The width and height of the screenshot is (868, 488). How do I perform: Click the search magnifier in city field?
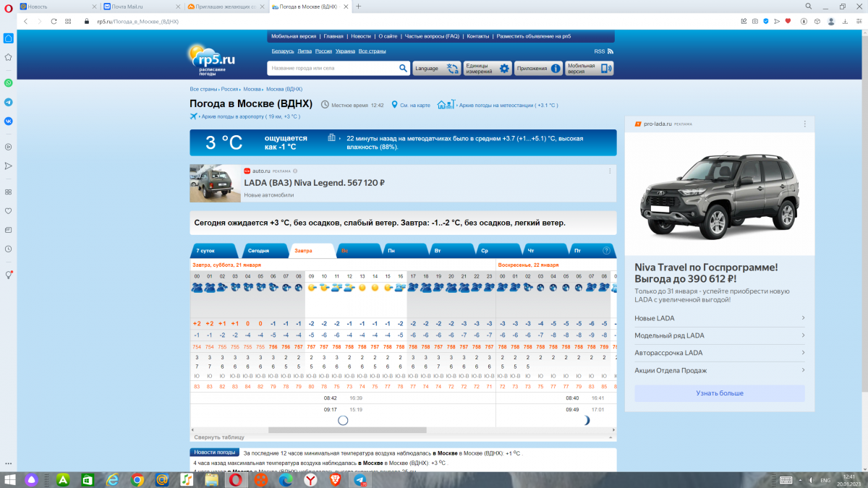[404, 69]
